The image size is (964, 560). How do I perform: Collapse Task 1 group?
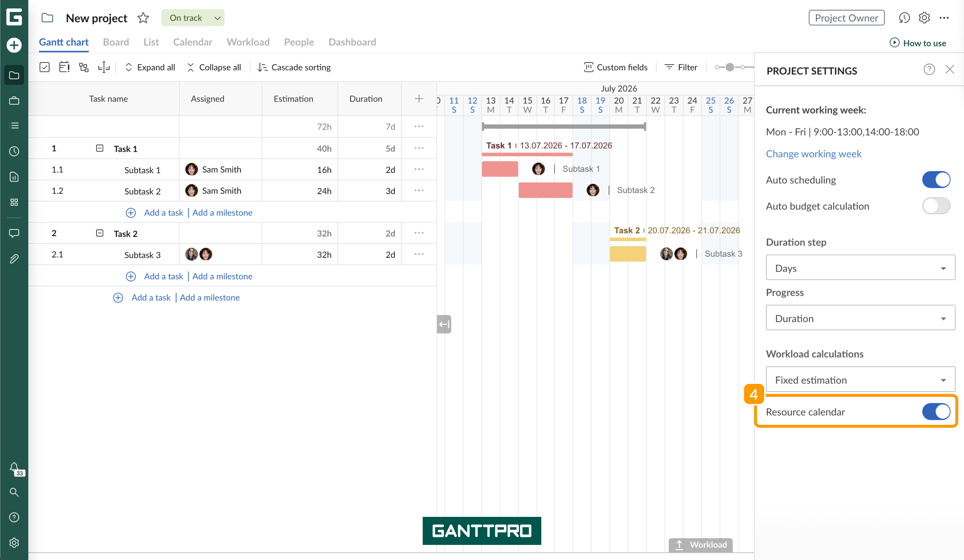coord(100,148)
